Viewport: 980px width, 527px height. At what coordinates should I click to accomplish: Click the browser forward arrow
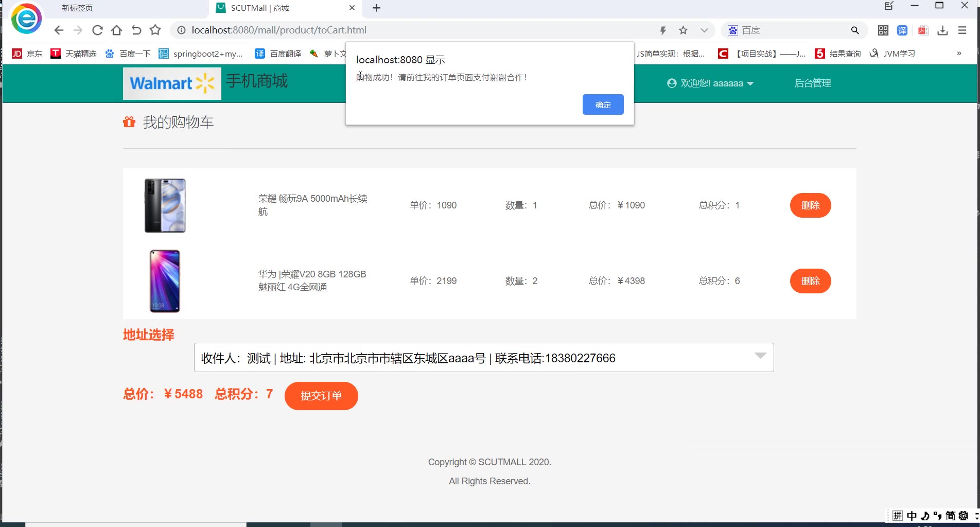tap(78, 30)
